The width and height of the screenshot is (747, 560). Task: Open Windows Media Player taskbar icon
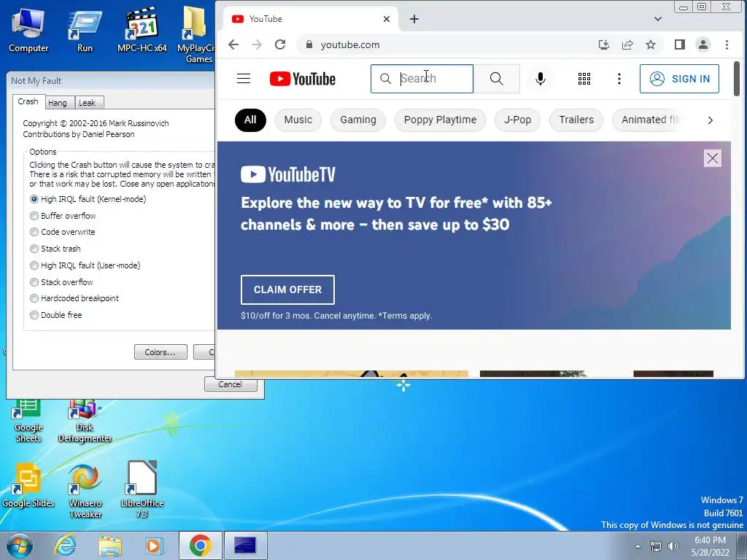click(154, 545)
